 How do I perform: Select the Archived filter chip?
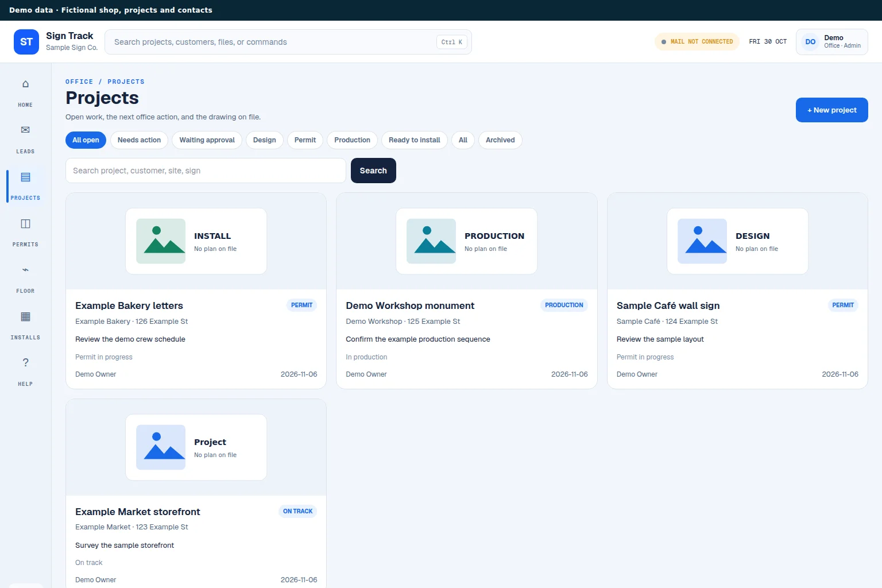point(500,140)
